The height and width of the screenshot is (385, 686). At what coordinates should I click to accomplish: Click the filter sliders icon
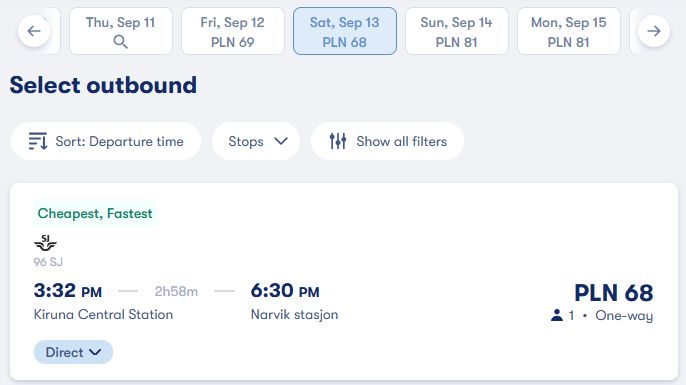338,141
